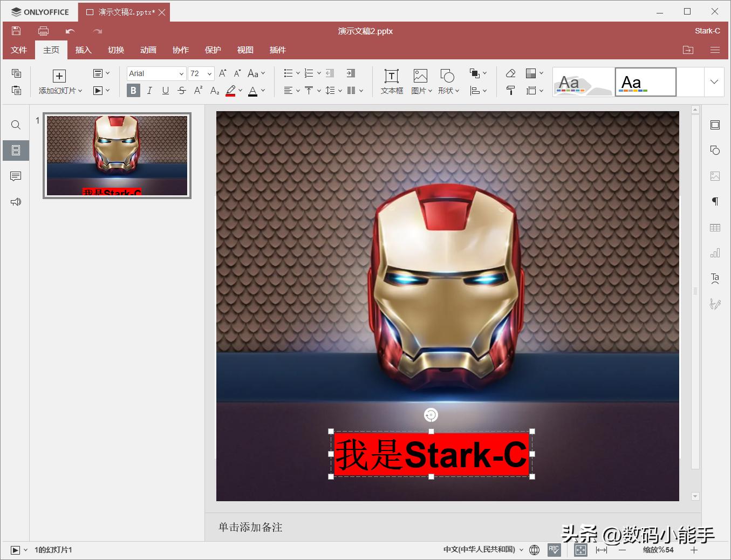Toggle fit slide to window button
Viewport: 731px width, 560px height.
click(x=580, y=550)
